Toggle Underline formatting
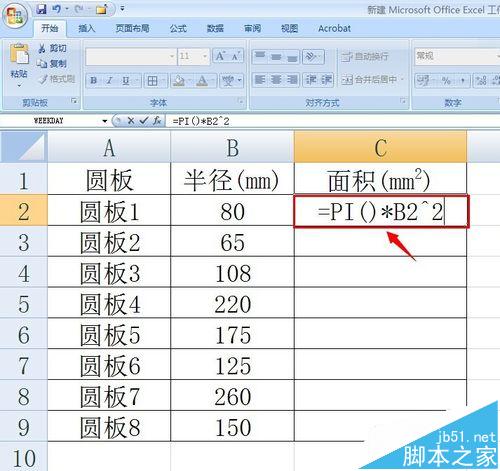Viewport: 500px width, 471px height. [x=126, y=80]
